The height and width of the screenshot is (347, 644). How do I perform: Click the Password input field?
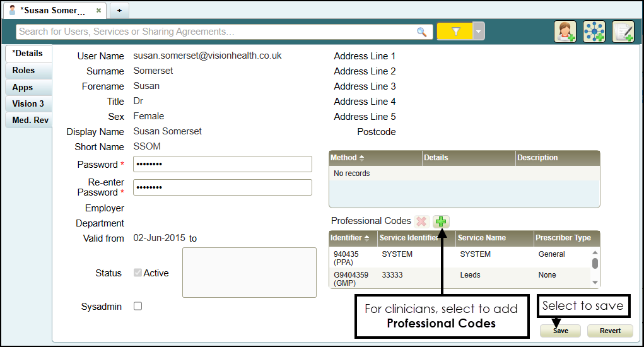[222, 164]
